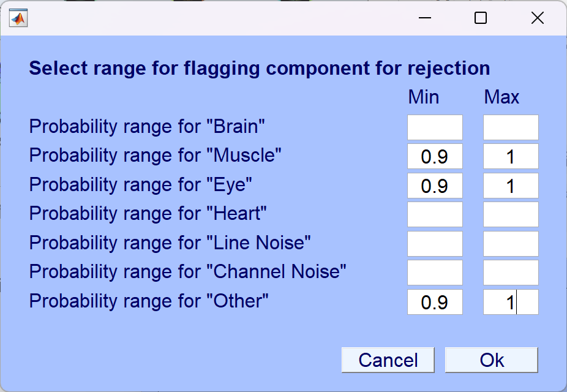Click the Min field for "Heart" range
This screenshot has height=392, width=567.
click(435, 214)
